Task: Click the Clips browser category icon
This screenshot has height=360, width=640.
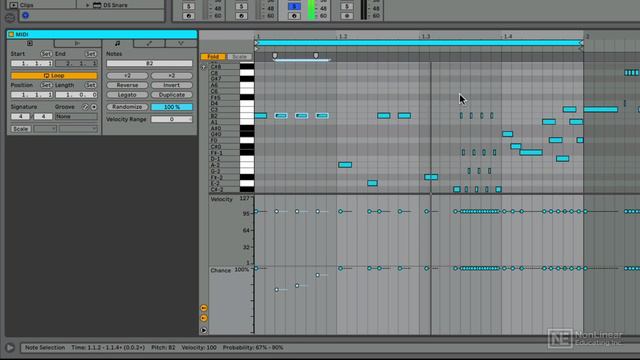Action: [x=14, y=5]
